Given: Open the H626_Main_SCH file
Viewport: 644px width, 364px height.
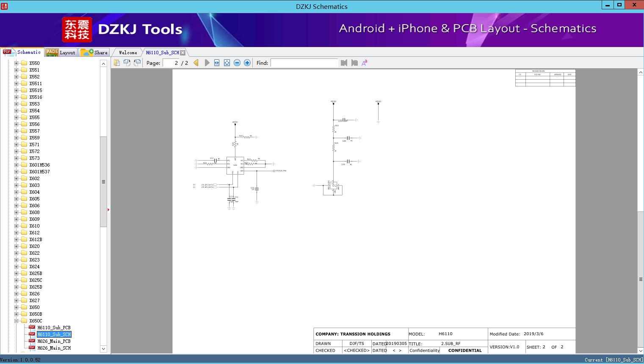Looking at the screenshot, I should click(x=54, y=348).
